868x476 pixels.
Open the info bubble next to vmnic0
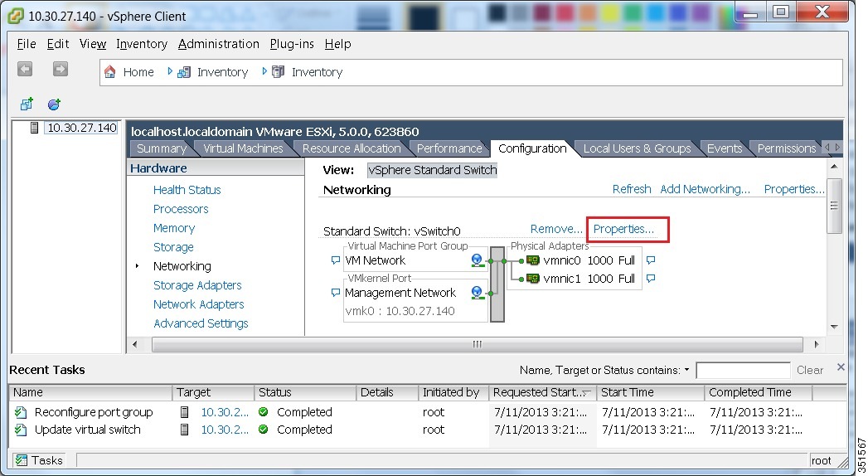coord(651,260)
